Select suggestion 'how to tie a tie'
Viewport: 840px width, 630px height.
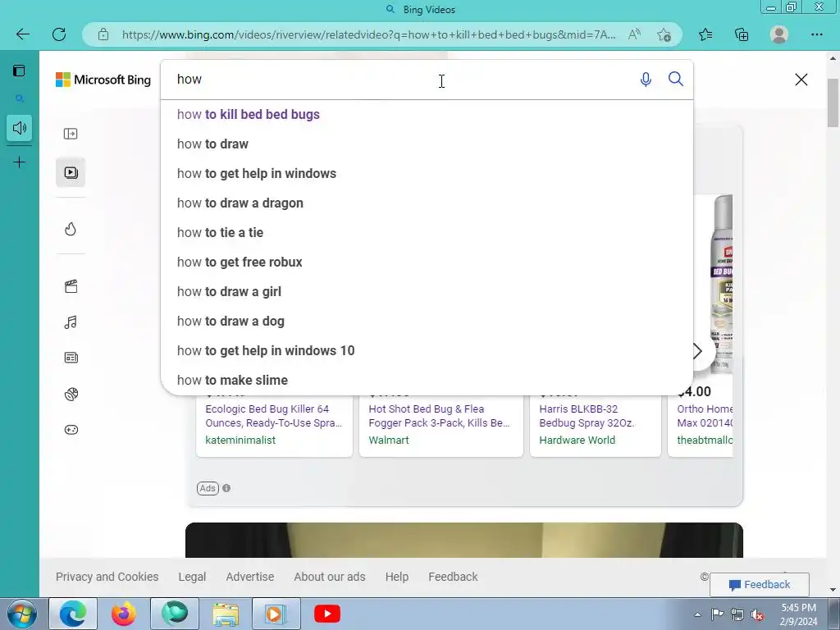427,232
